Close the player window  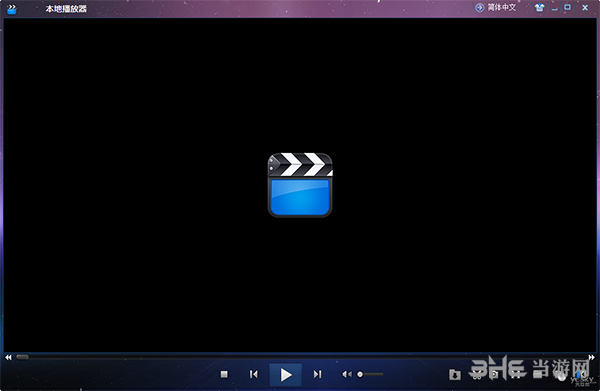point(585,8)
